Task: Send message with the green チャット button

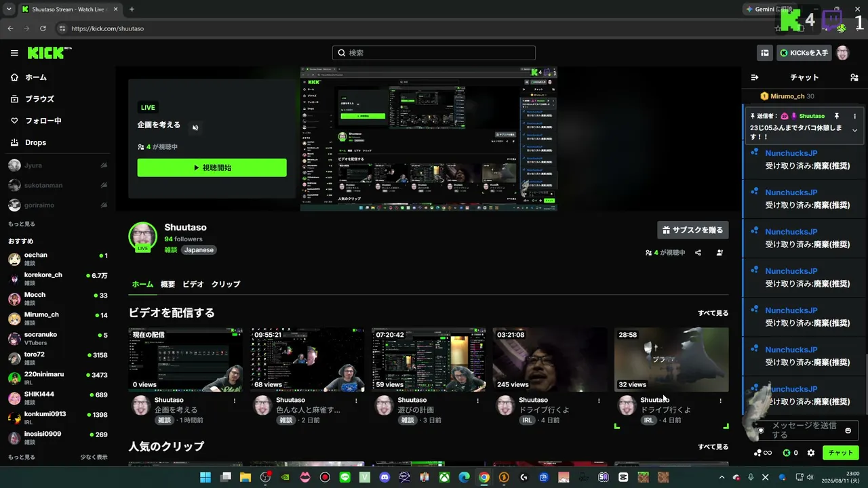Action: click(841, 453)
